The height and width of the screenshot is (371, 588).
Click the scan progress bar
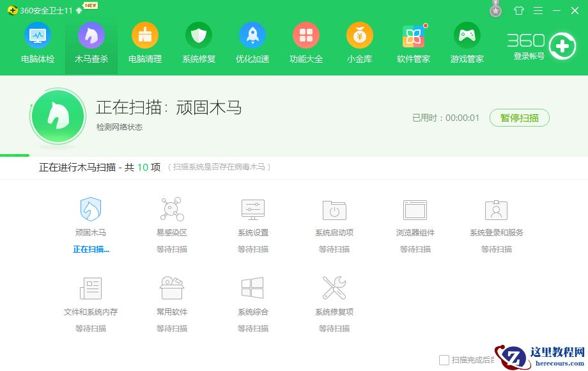(294, 155)
